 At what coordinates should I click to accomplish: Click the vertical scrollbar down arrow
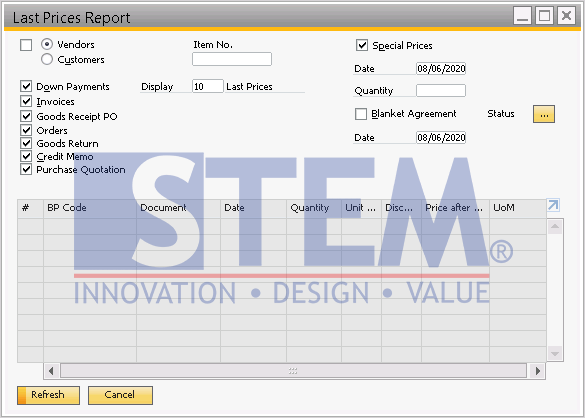tap(555, 353)
